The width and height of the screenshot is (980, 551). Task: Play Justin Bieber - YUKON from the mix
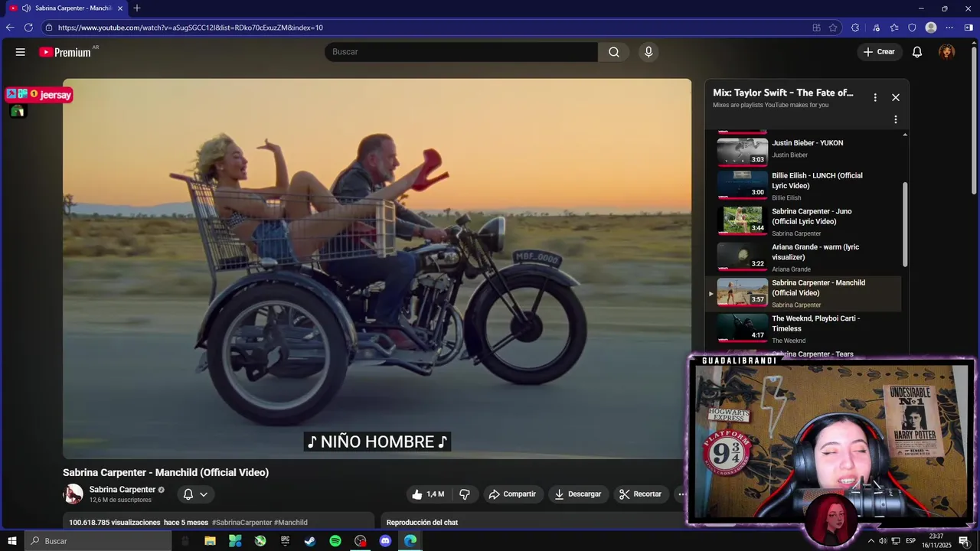pyautogui.click(x=803, y=150)
